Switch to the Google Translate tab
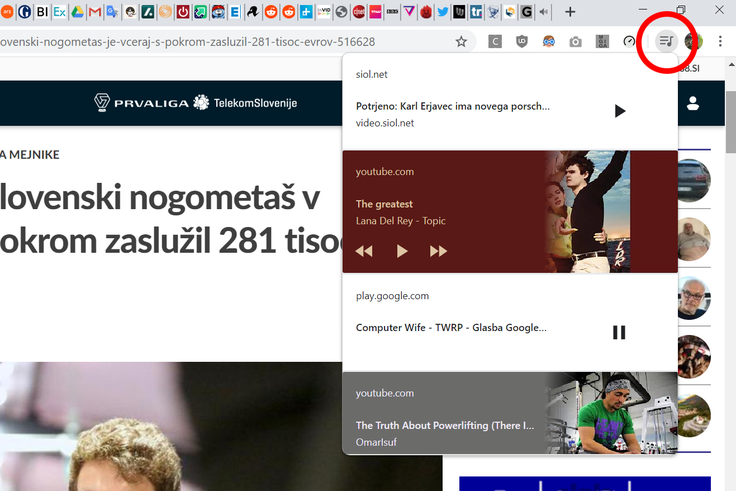Viewport: 736px width, 491px height. point(112,12)
